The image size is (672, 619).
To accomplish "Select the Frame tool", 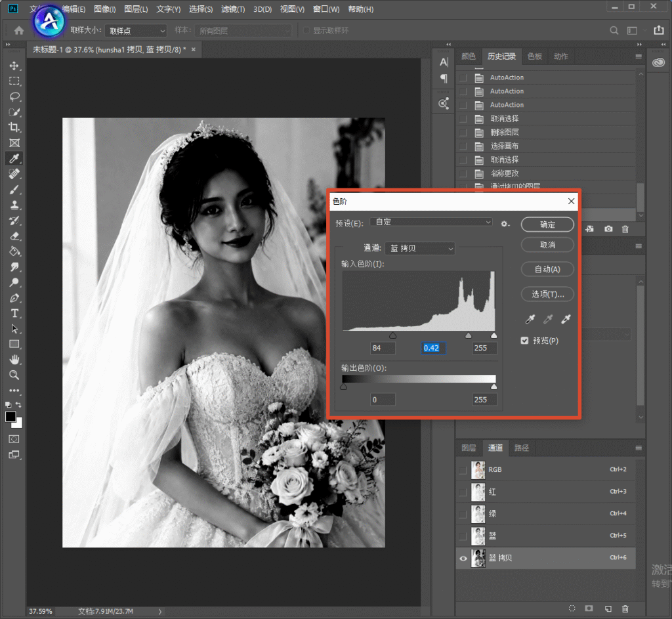I will (14, 142).
